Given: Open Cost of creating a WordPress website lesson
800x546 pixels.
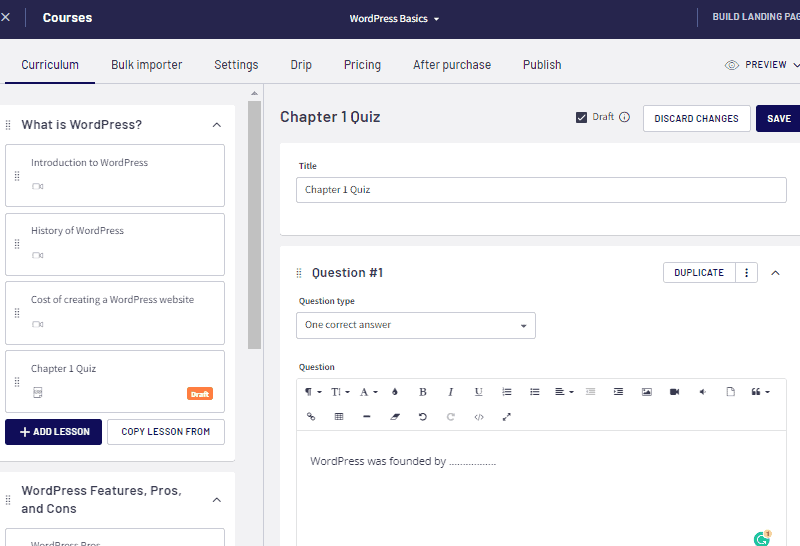Looking at the screenshot, I should [x=115, y=313].
